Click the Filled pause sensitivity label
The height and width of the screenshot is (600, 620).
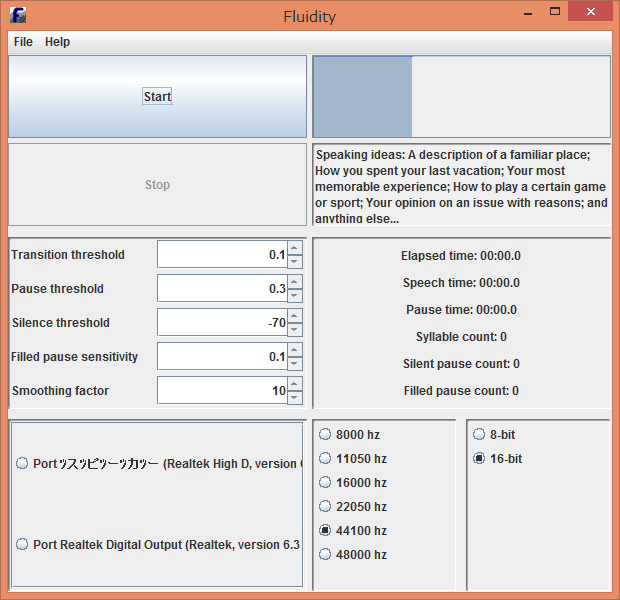74,357
